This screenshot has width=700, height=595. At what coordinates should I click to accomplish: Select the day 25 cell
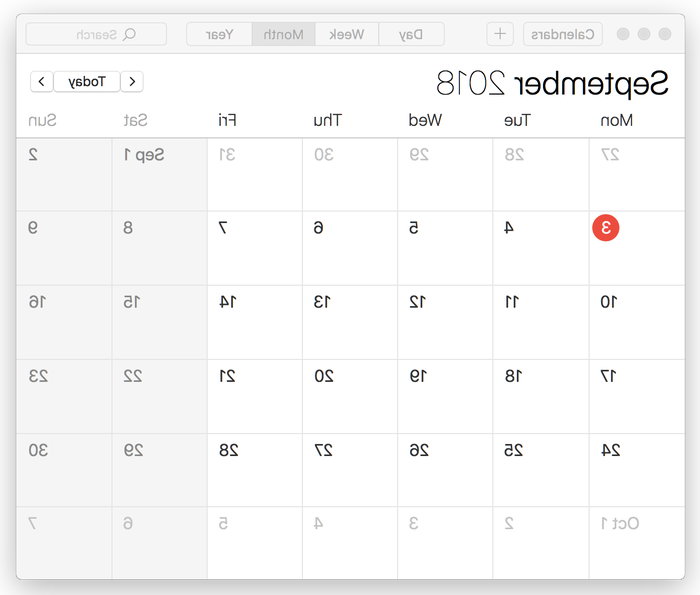[x=541, y=470]
